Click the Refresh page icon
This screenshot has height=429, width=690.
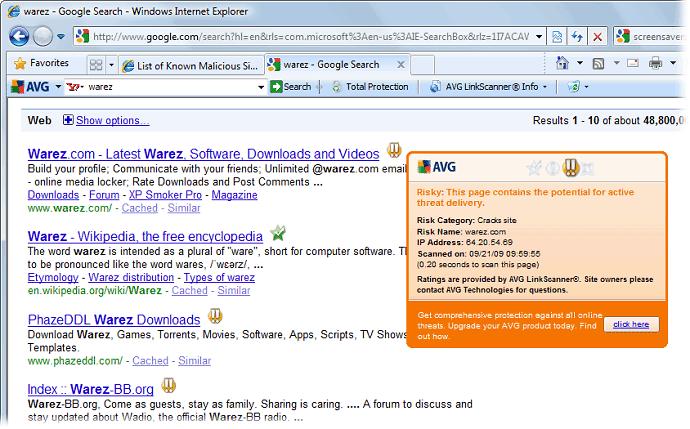tap(577, 37)
